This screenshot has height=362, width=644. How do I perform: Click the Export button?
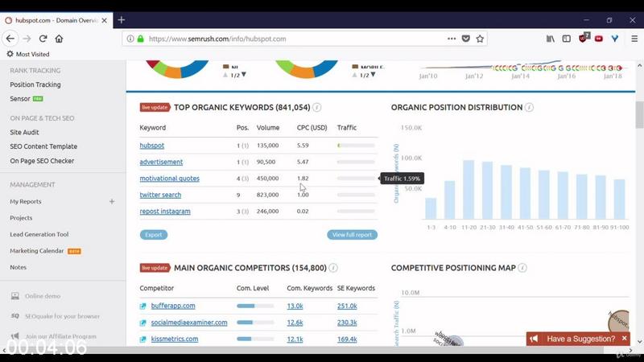coord(154,235)
